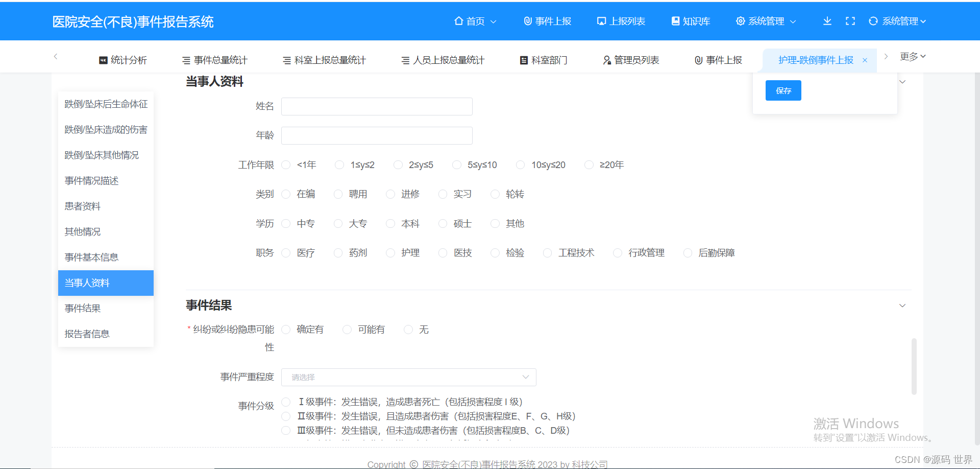Switch to 事件总量统计 tab
The height and width of the screenshot is (469, 980).
click(215, 60)
